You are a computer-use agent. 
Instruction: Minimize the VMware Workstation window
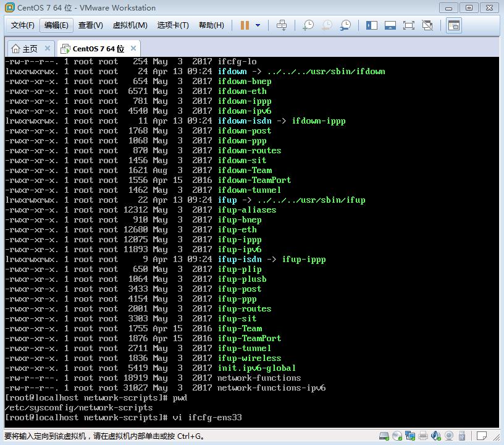pos(448,7)
